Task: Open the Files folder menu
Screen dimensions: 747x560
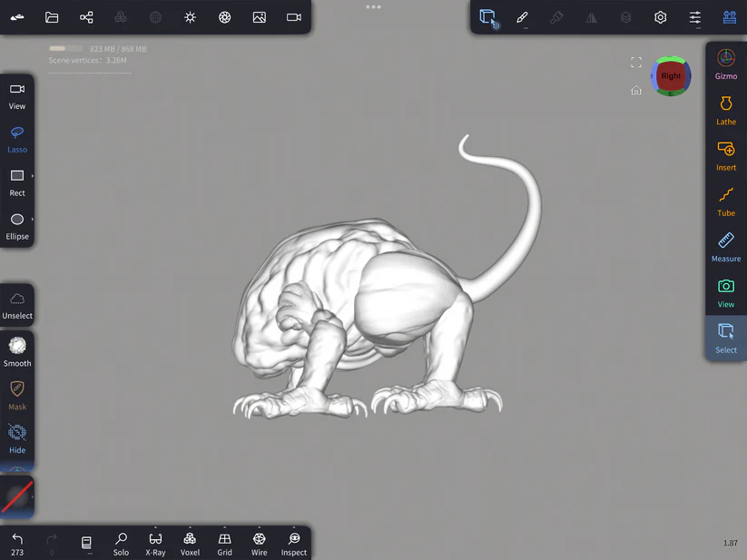Action: point(52,17)
